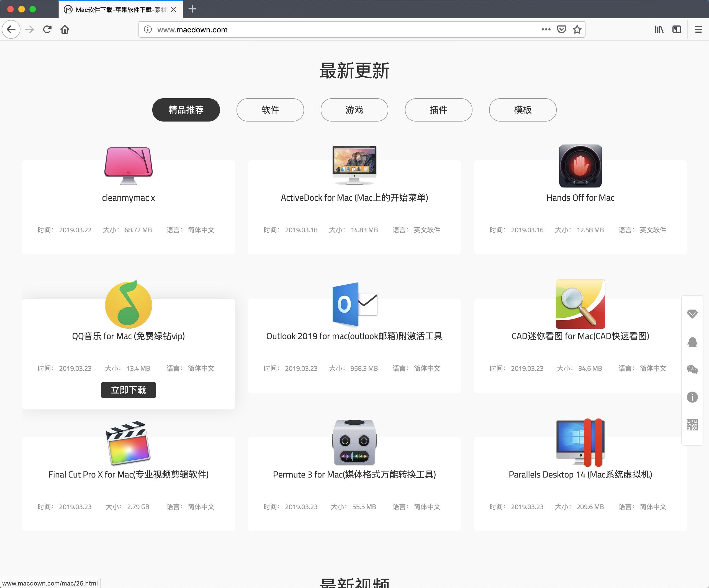
Task: Open Parallels Desktop 14 title link
Action: [x=580, y=474]
